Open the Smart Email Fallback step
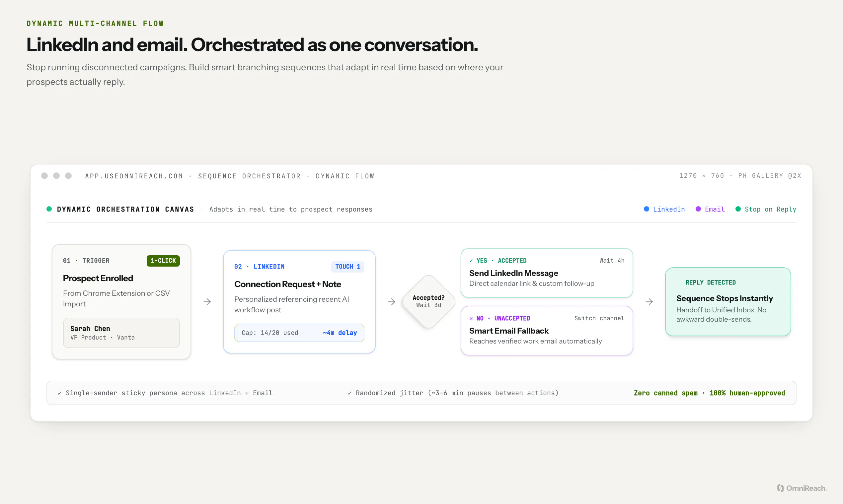The image size is (843, 504). coord(547,331)
